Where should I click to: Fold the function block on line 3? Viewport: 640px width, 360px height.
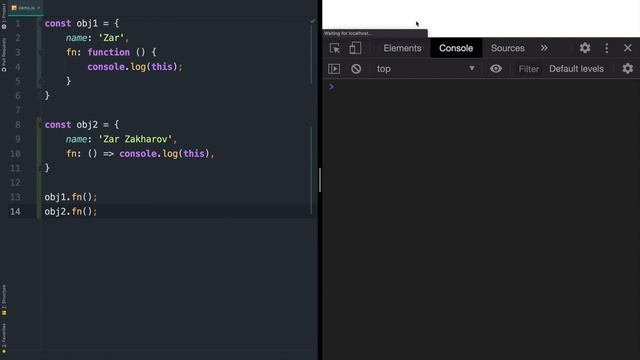[x=40, y=52]
